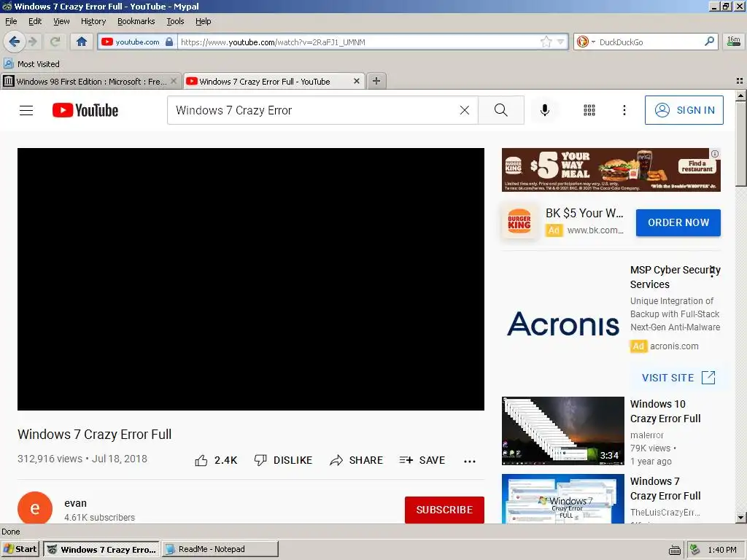
Task: Open Windows 10 Crazy Error Full title link
Action: (x=665, y=411)
